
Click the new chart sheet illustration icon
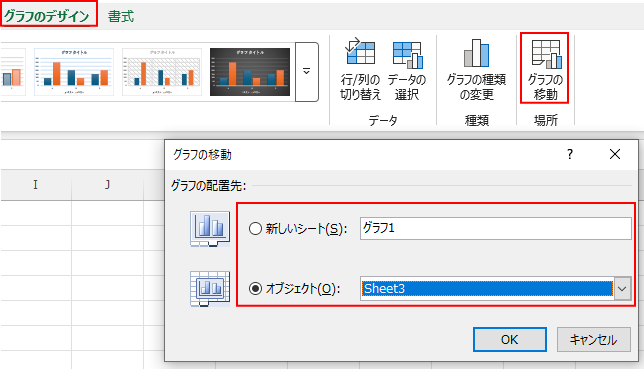[x=210, y=228]
